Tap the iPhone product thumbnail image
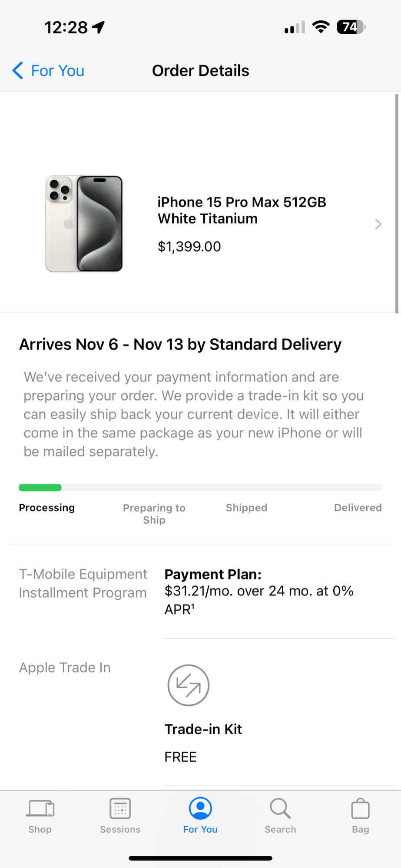401x868 pixels. click(x=84, y=224)
